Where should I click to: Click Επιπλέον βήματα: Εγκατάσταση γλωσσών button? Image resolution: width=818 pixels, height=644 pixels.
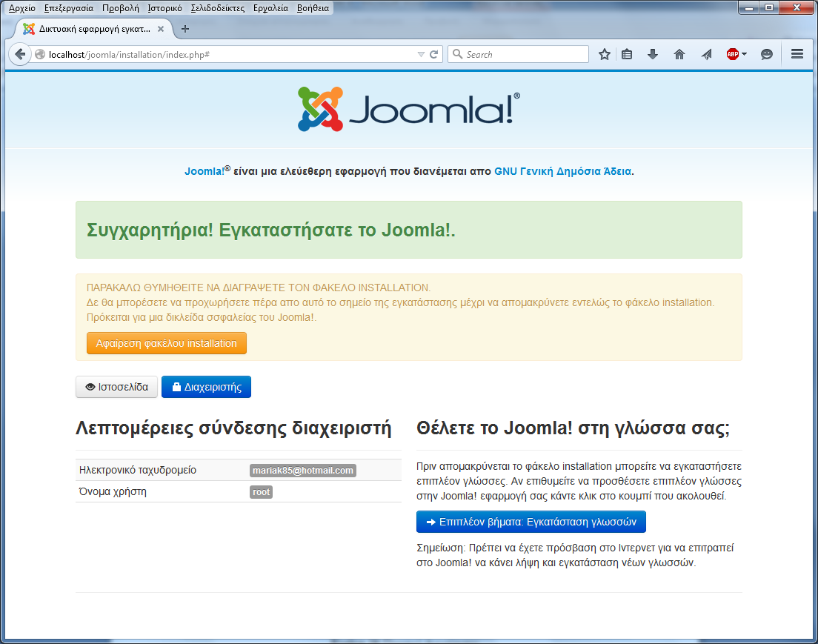[x=531, y=522]
